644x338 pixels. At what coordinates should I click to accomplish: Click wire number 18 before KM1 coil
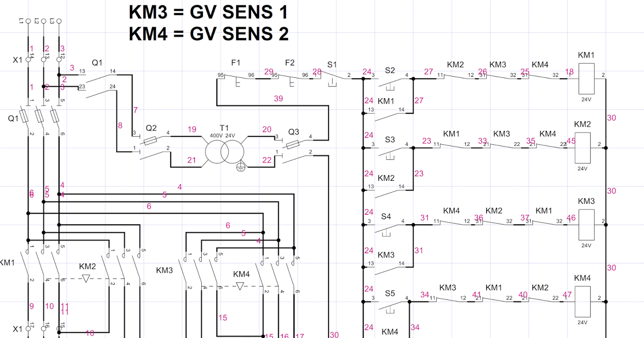tap(569, 71)
